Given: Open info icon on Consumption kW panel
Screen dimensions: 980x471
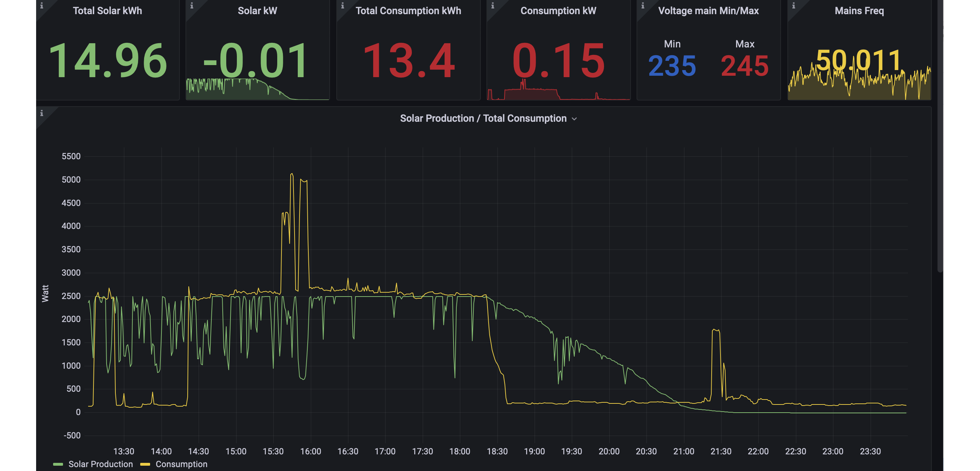Looking at the screenshot, I should (x=493, y=6).
